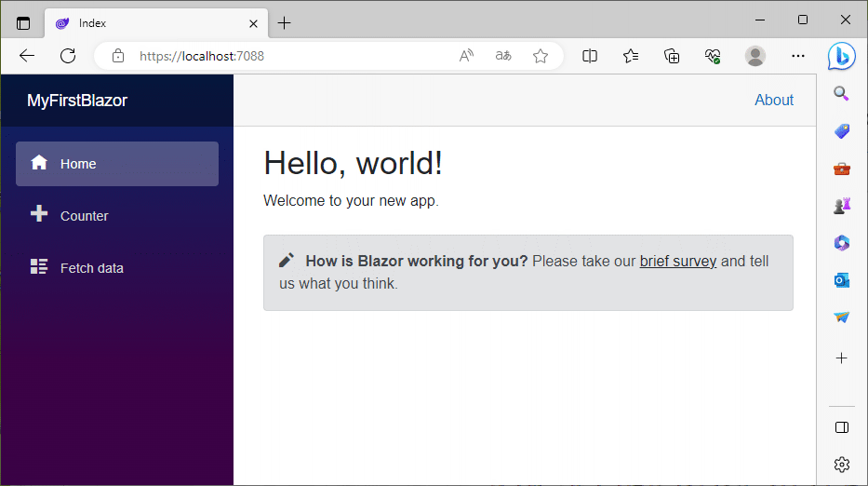Image resolution: width=868 pixels, height=486 pixels.
Task: Click the browser Refresh icon
Action: coord(68,56)
